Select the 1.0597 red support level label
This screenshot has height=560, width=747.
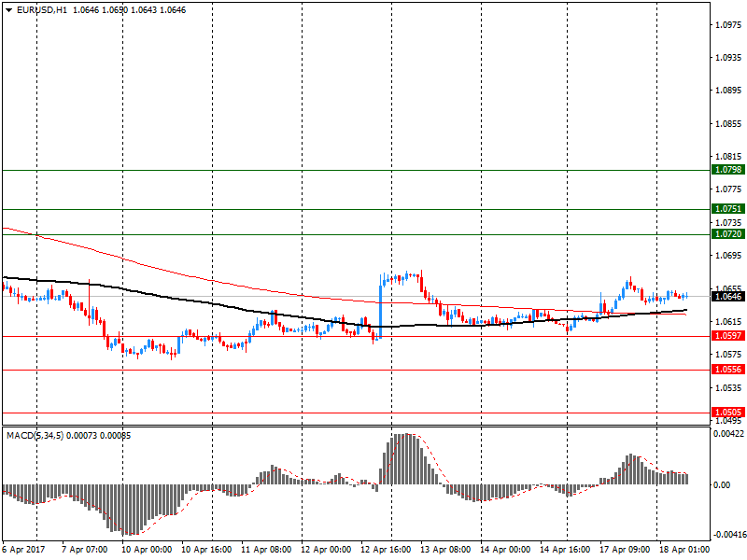(x=728, y=336)
